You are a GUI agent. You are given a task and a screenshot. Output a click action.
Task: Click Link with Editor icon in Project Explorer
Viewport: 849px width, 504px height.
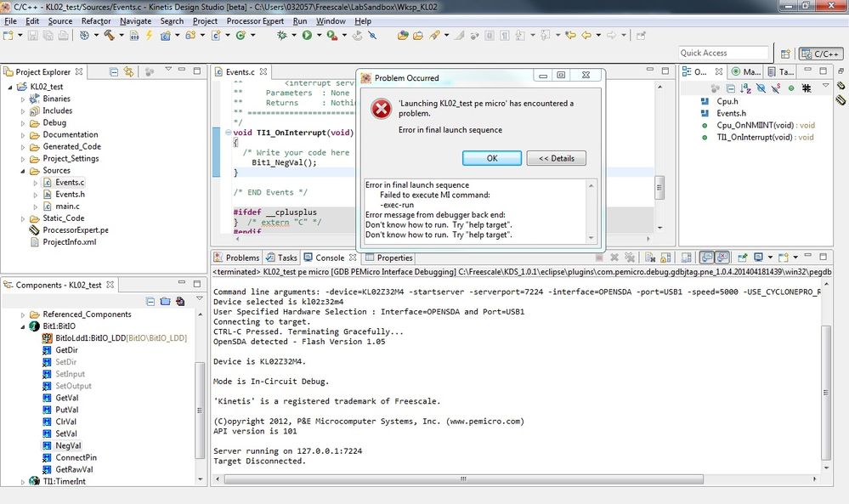pyautogui.click(x=128, y=71)
